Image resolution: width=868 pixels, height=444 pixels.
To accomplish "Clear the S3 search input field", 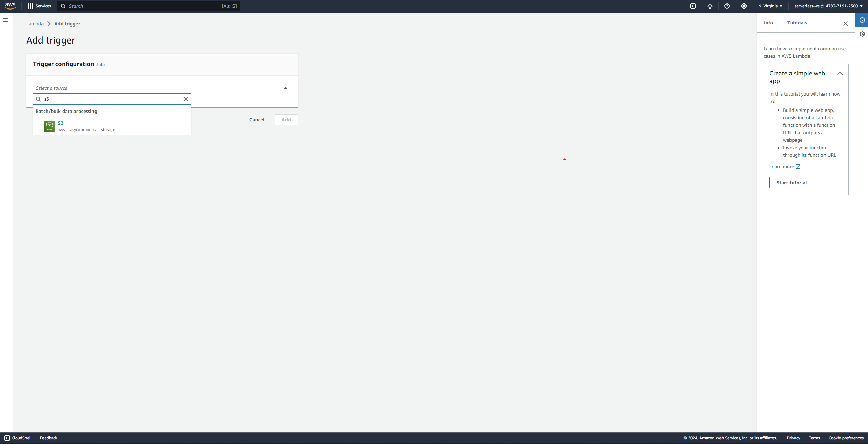I will 185,99.
